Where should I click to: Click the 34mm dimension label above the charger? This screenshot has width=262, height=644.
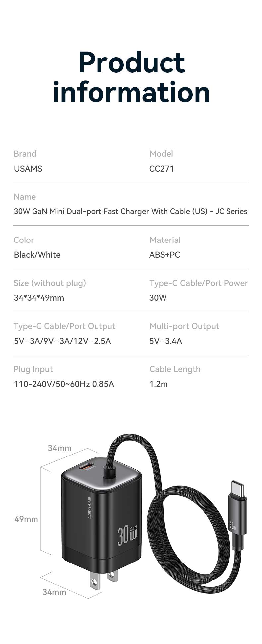pos(60,448)
